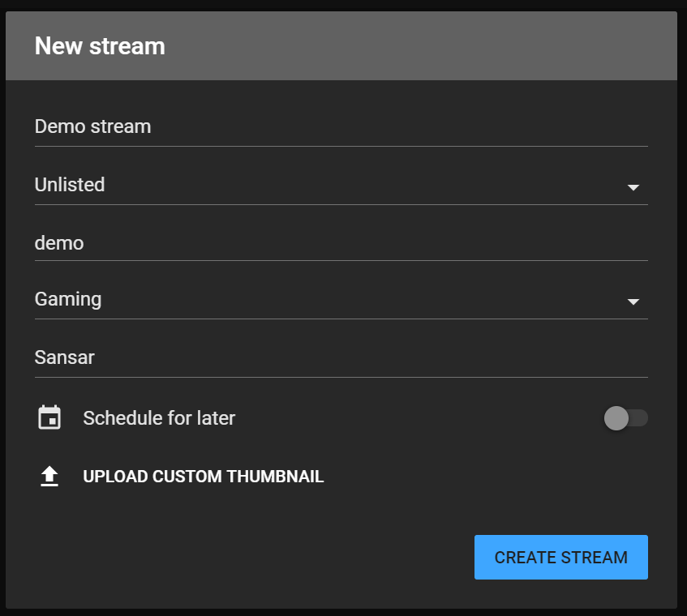Click UPLOAD CUSTOM THUMBNAIL
687x616 pixels.
point(202,476)
